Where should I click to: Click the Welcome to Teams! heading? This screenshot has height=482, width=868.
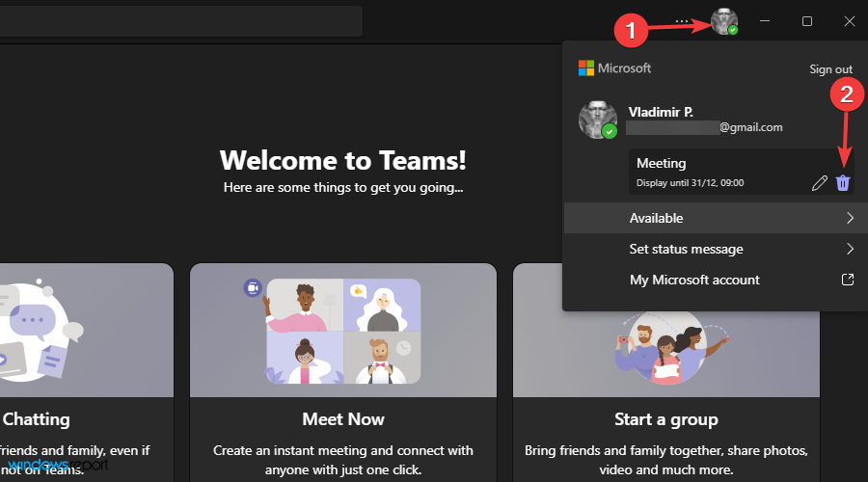point(343,160)
